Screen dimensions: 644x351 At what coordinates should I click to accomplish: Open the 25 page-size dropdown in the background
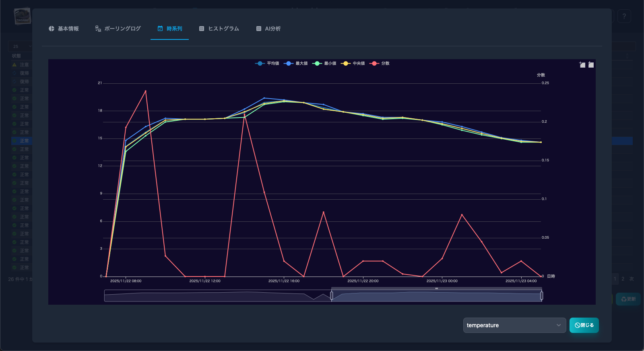(x=20, y=46)
